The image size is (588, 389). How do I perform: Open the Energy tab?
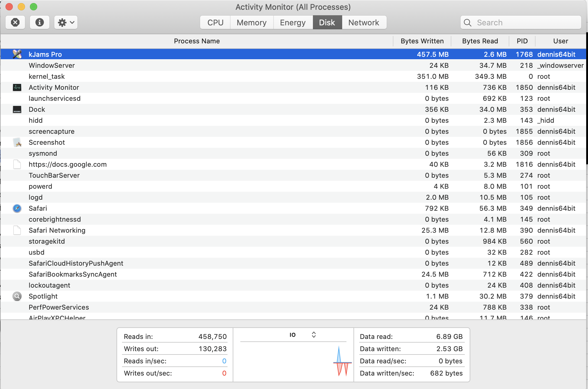click(293, 23)
